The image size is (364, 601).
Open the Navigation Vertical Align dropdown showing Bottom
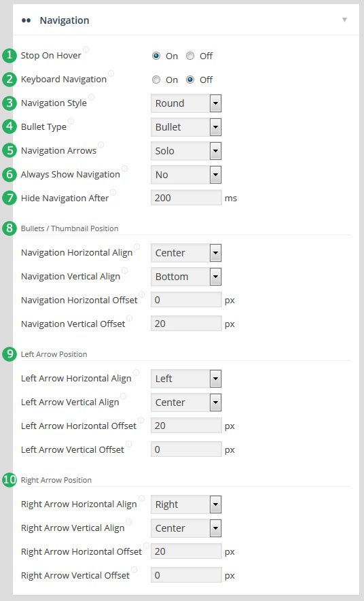[186, 277]
